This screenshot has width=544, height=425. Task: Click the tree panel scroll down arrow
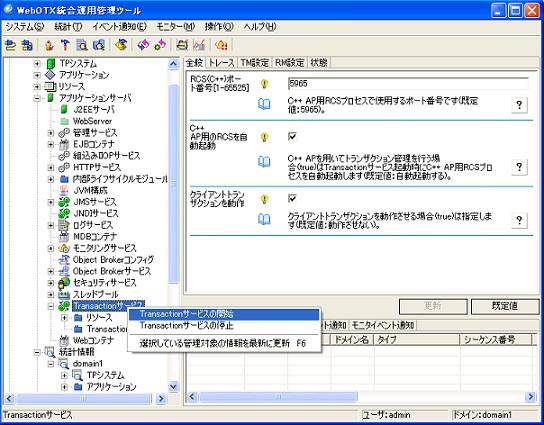pyautogui.click(x=173, y=386)
